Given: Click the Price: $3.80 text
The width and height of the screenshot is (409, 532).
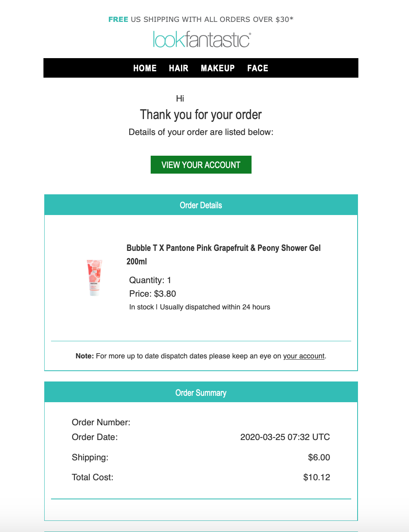Looking at the screenshot, I should 153,293.
